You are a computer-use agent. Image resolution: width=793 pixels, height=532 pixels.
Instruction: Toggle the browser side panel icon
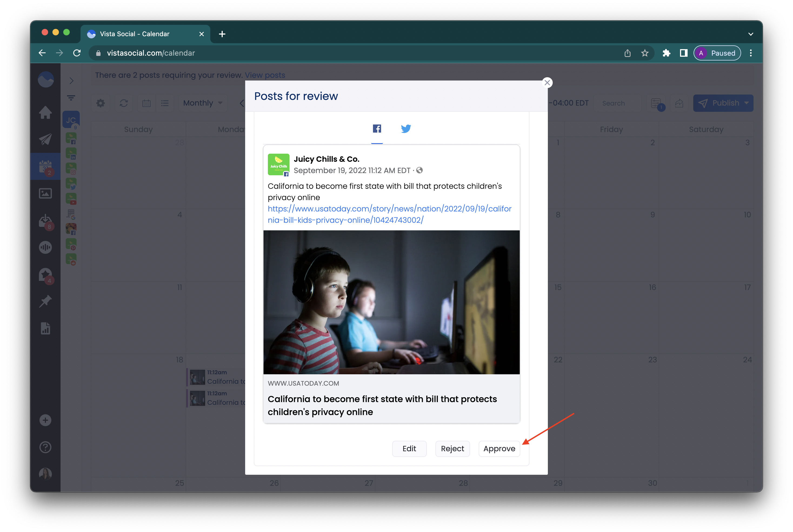coord(684,53)
